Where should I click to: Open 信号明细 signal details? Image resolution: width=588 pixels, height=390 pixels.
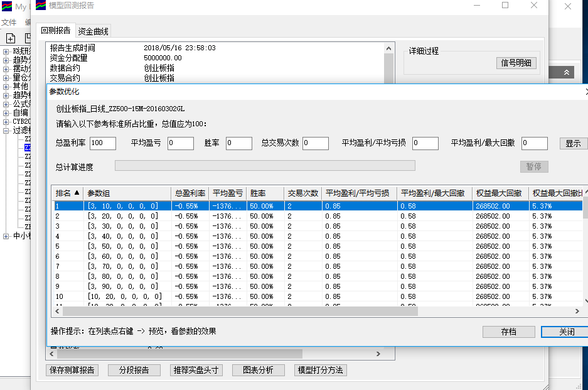click(x=516, y=63)
